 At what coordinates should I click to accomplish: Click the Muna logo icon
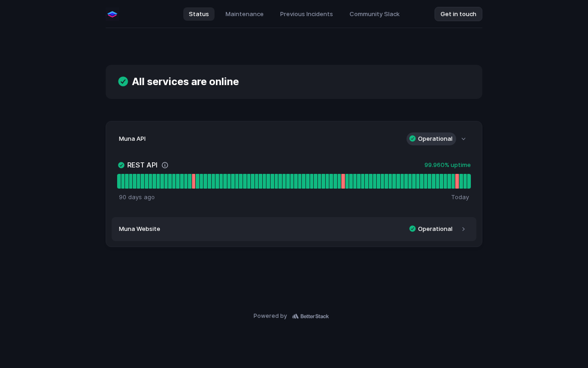coord(112,14)
